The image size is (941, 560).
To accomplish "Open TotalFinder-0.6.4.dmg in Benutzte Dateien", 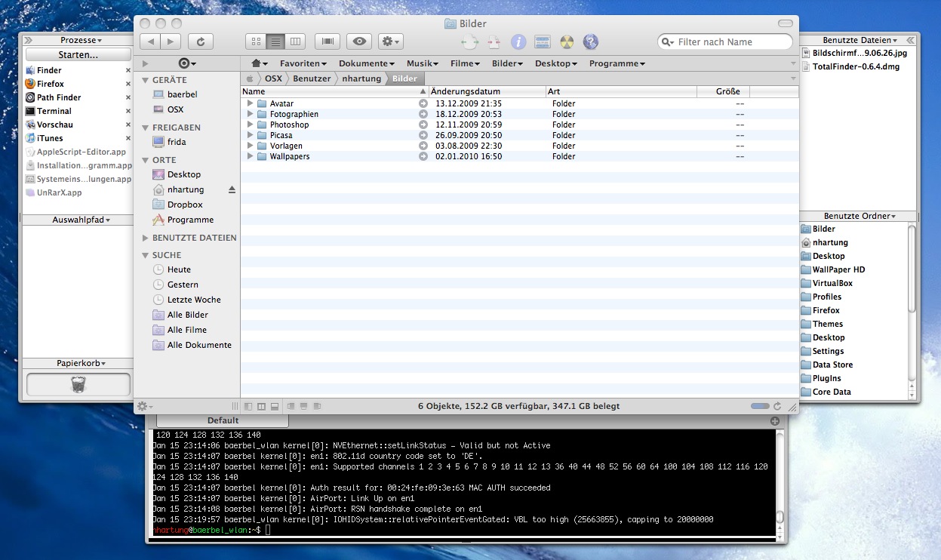I will coord(856,66).
